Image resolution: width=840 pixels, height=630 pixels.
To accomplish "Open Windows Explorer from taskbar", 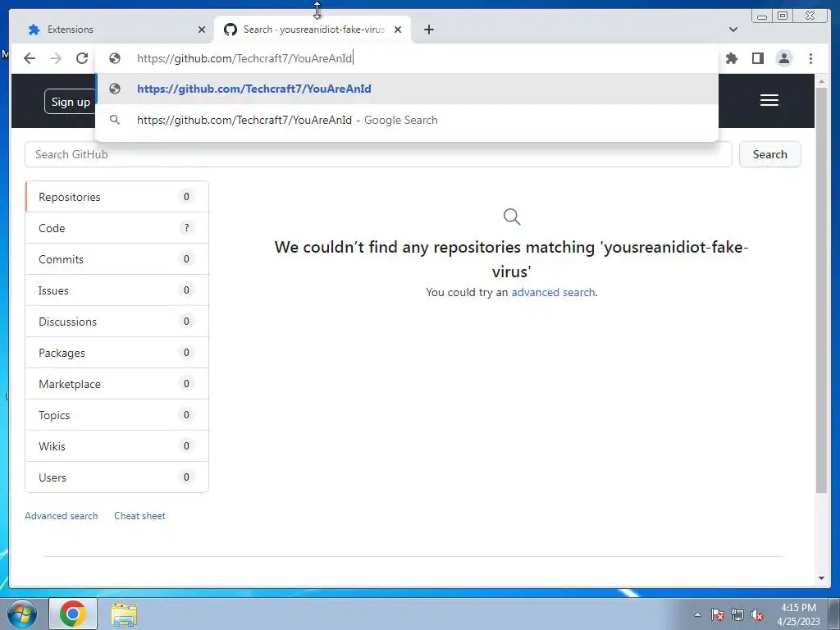I will [x=124, y=614].
